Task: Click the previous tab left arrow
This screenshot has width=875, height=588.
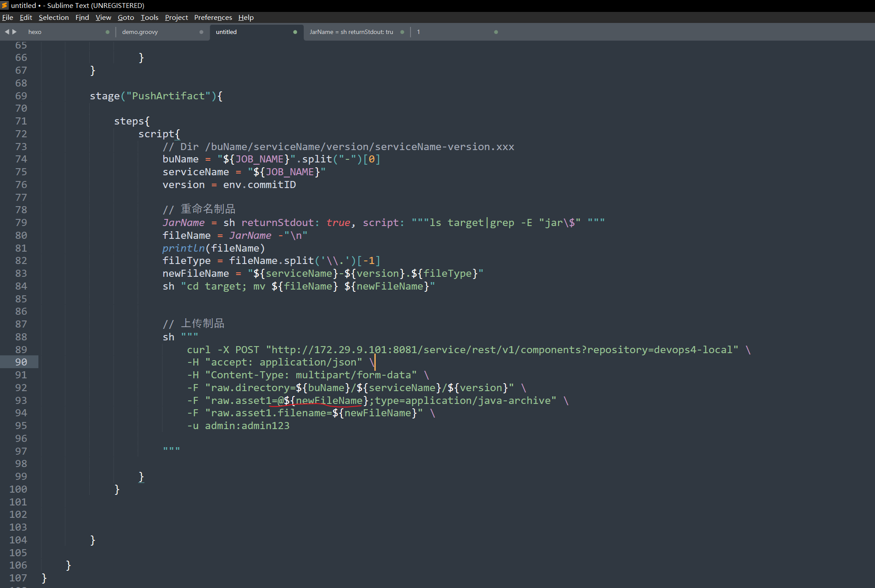Action: pos(7,32)
